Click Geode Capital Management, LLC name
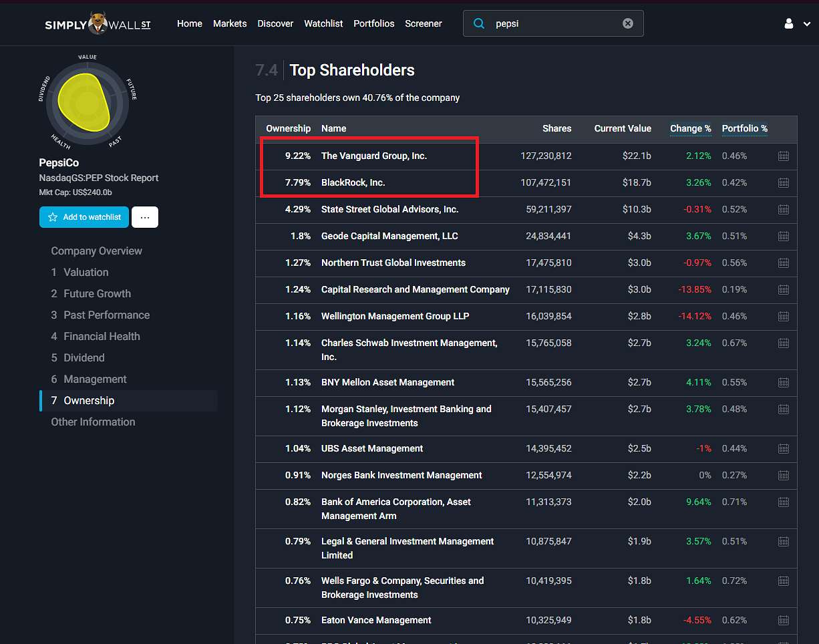 (x=389, y=236)
